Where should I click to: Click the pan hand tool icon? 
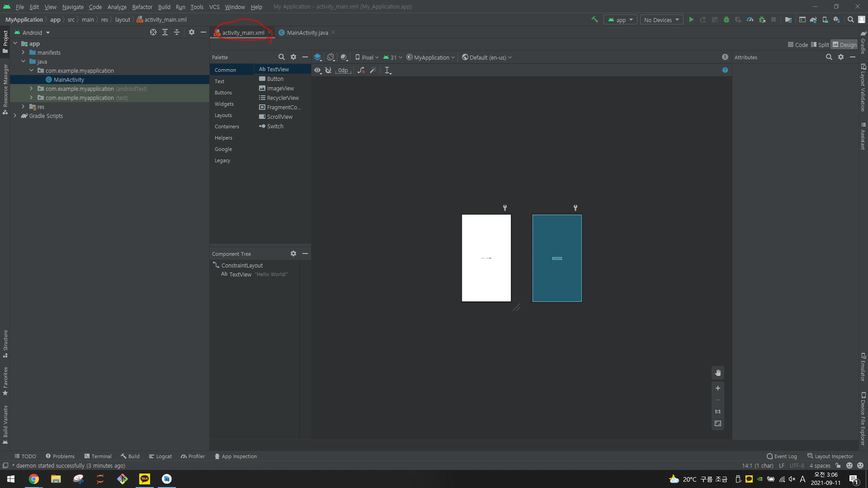717,373
